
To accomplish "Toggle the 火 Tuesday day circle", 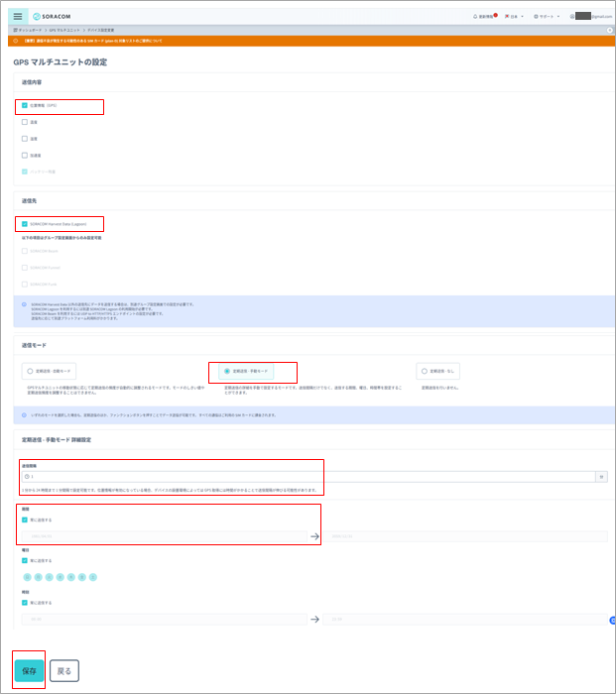I will click(50, 577).
